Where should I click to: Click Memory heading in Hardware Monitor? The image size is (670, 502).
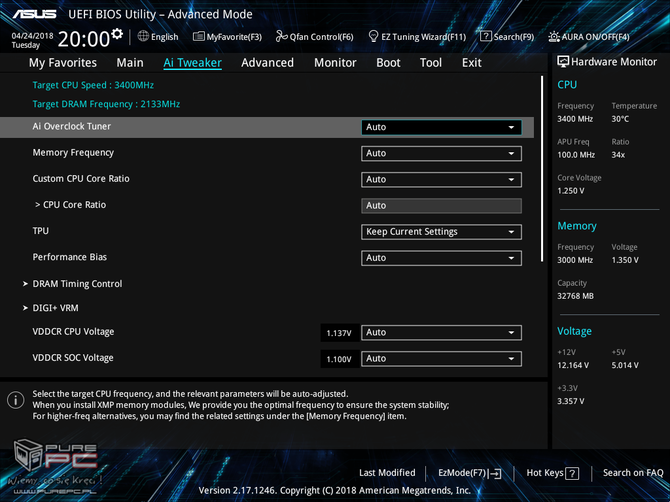point(577,226)
